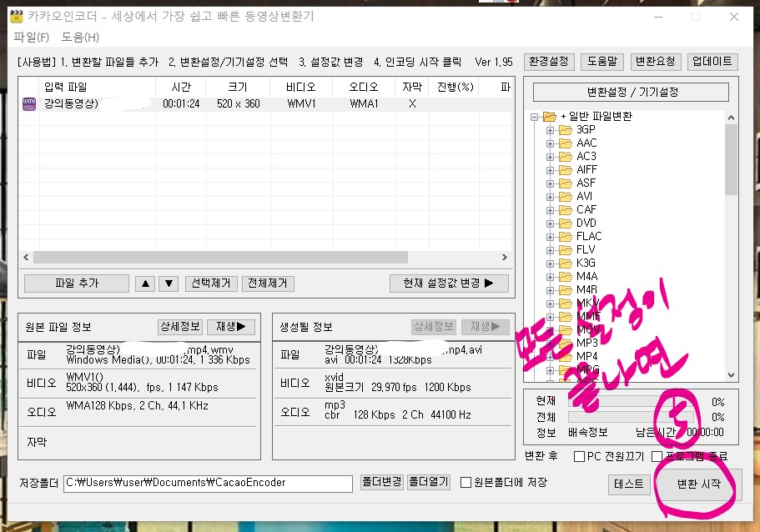This screenshot has width=760, height=532.
Task: Click 폴더변경 to change output folder
Action: [382, 482]
